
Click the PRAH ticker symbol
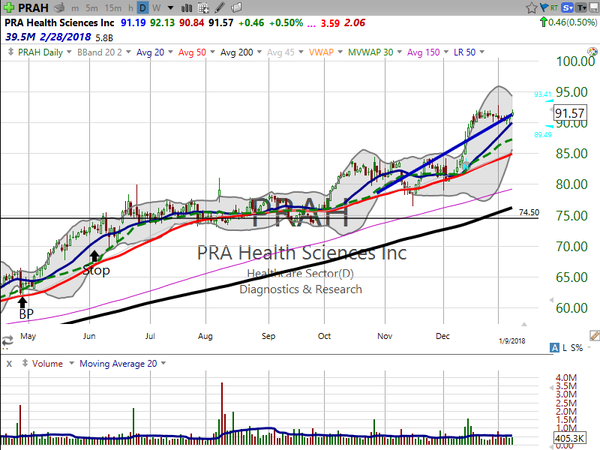tap(33, 8)
